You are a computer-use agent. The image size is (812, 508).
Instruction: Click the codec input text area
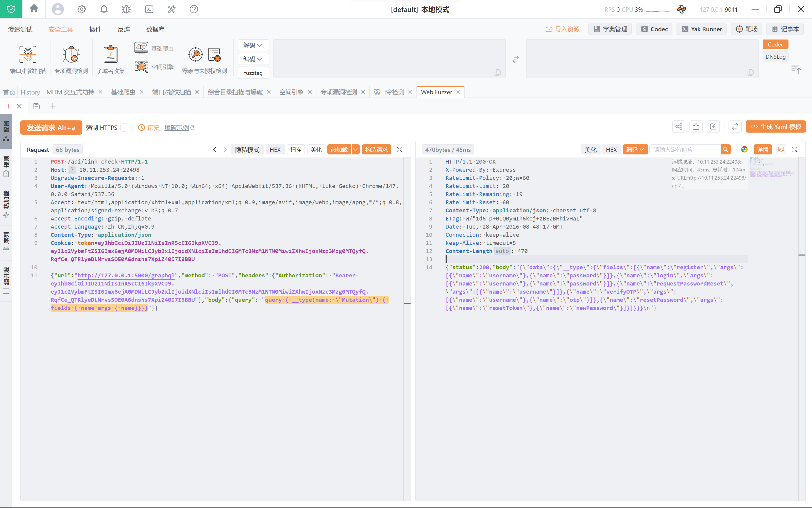point(389,59)
